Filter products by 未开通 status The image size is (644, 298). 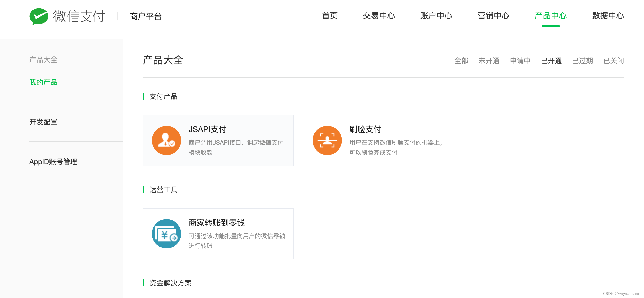[x=489, y=61]
